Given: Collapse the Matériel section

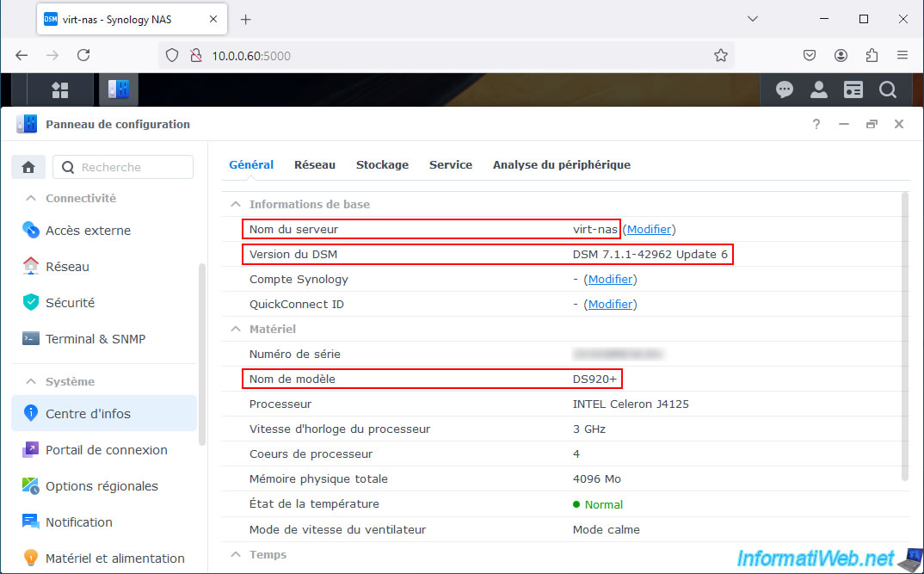Looking at the screenshot, I should (x=236, y=329).
